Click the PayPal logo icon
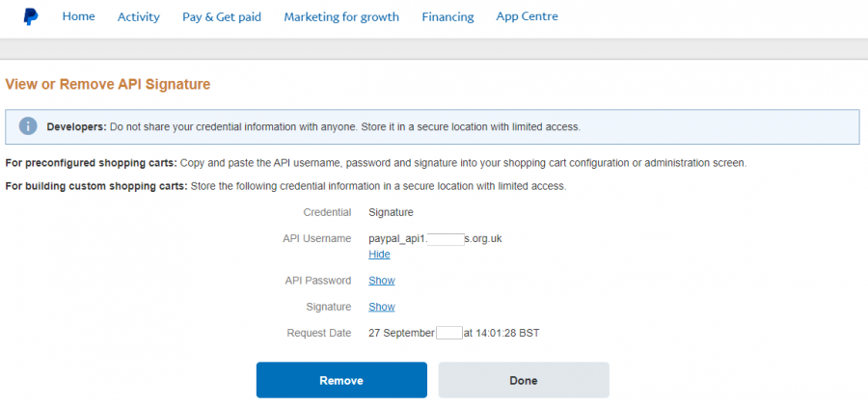Viewport: 868px width, 407px height. 31,17
